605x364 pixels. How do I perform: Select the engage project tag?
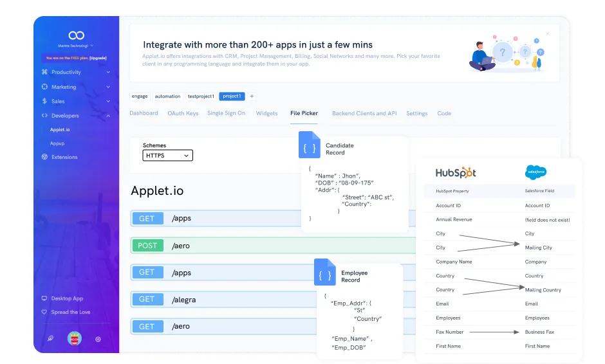139,96
